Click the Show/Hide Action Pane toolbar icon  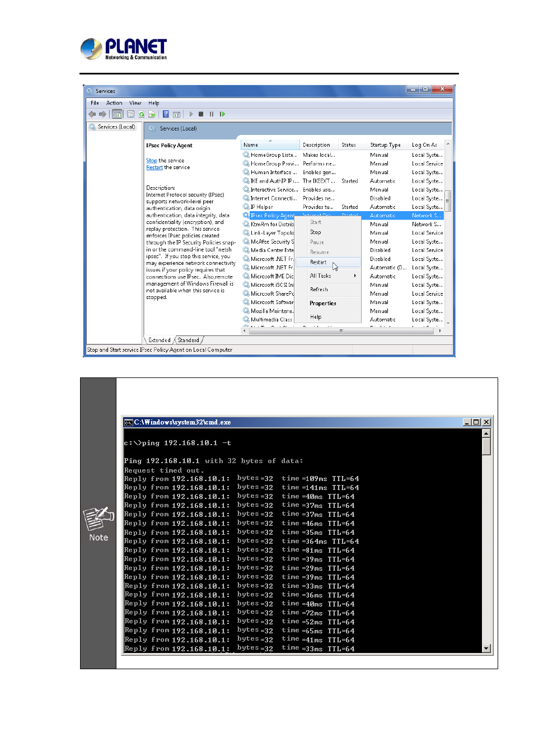pyautogui.click(x=176, y=114)
